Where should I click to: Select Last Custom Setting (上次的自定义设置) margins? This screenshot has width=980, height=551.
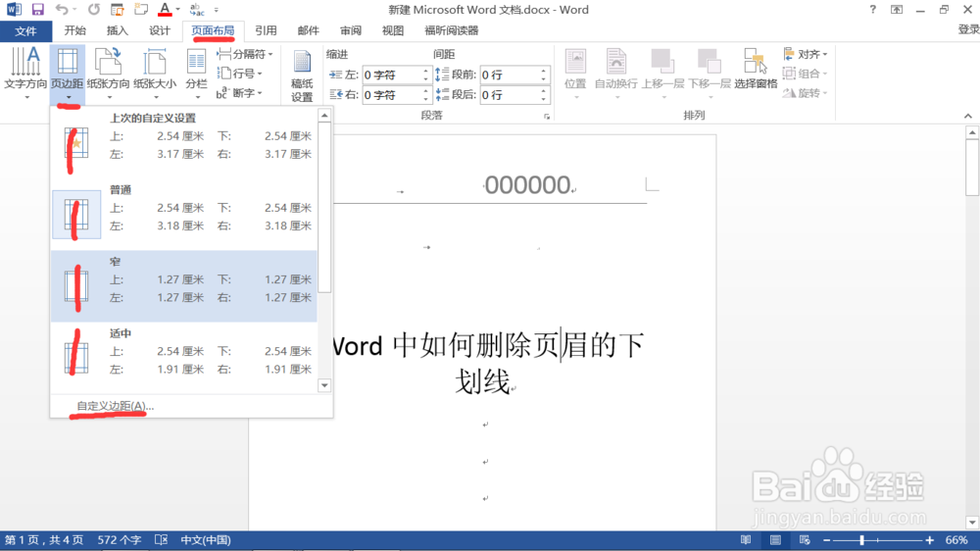click(x=184, y=144)
